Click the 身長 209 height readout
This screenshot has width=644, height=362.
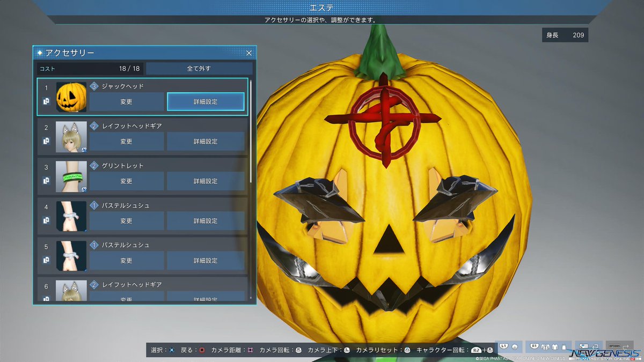[x=565, y=35]
